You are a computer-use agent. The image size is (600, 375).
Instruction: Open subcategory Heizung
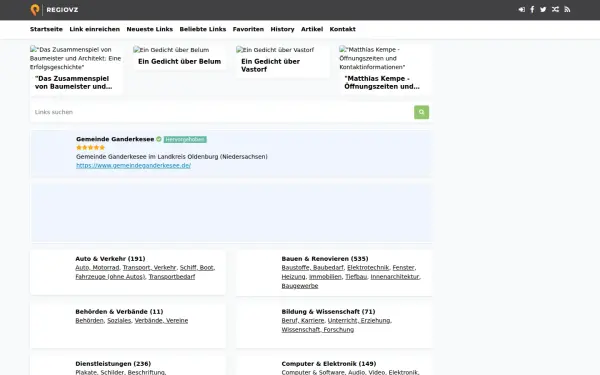(x=293, y=277)
